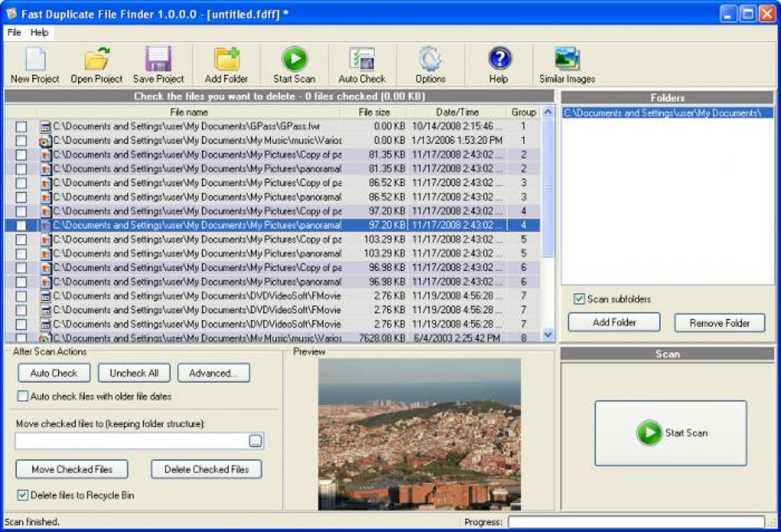The image size is (781, 532).
Task: Select the My Documents folder entry in Folders
Action: click(668, 113)
